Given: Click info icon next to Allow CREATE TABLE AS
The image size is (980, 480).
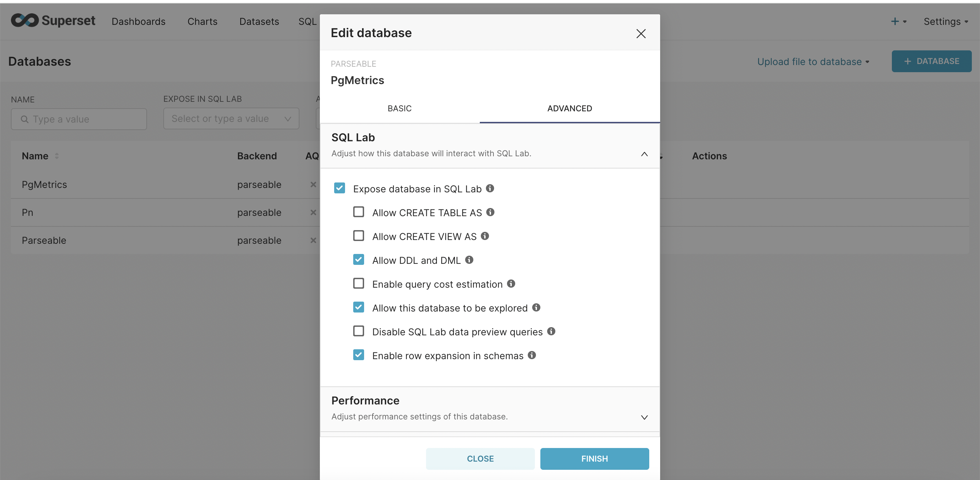Looking at the screenshot, I should click(490, 212).
